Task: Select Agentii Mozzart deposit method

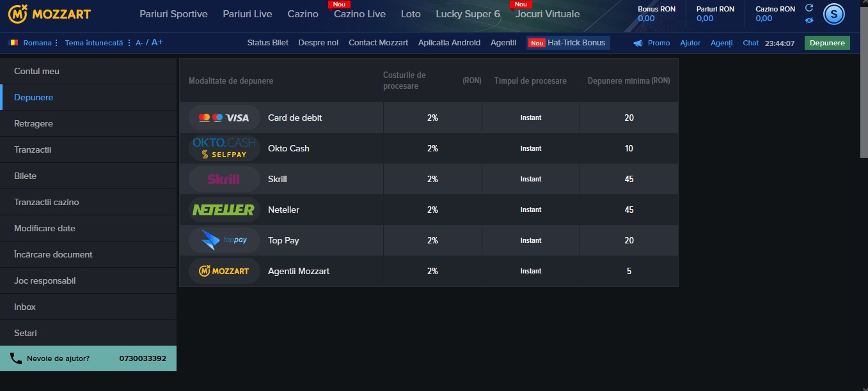Action: [x=299, y=271]
